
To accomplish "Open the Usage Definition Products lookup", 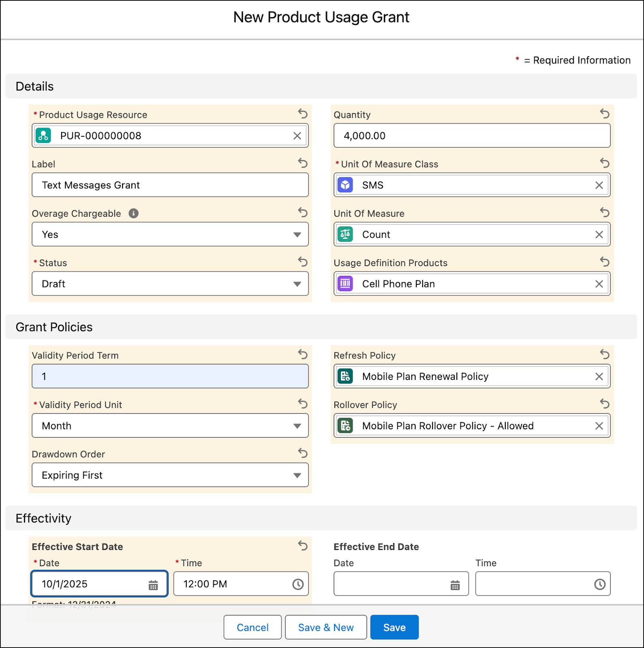I will [x=472, y=284].
